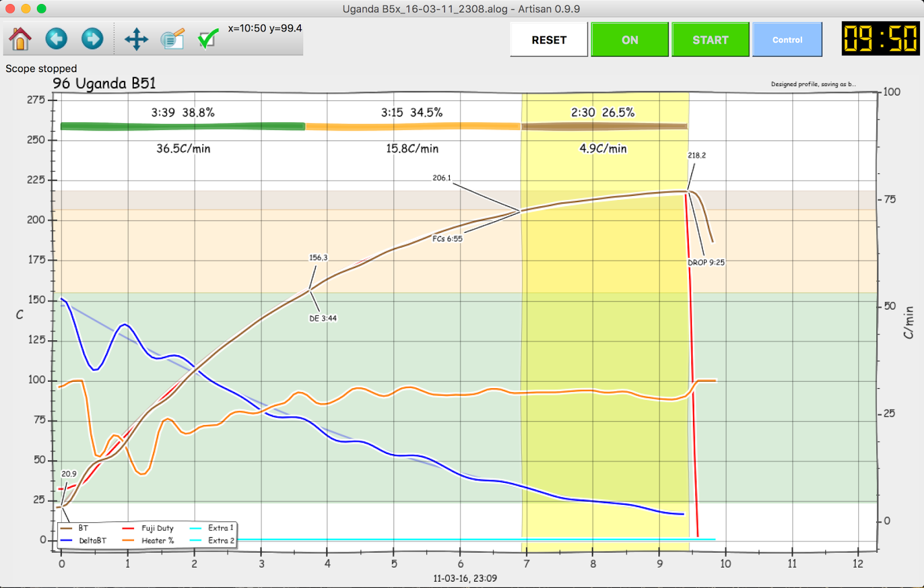Open the Control panel button
The image size is (924, 588).
(787, 39)
